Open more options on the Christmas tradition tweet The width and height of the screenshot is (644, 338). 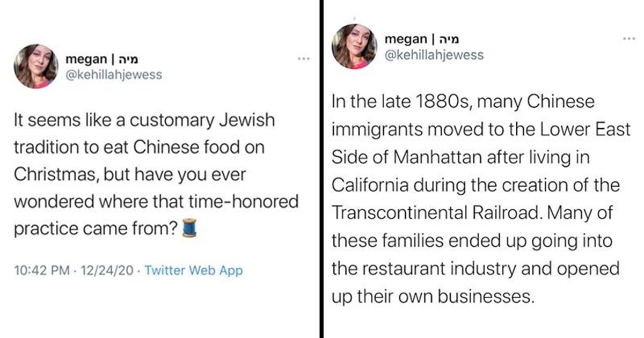pos(304,57)
